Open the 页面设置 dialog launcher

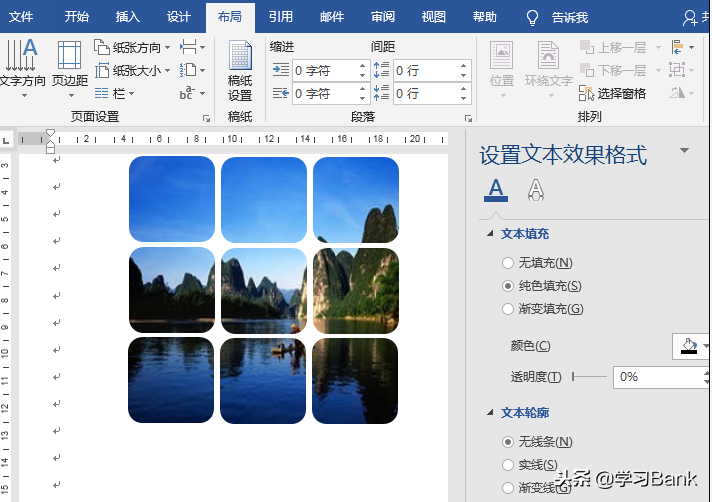(x=207, y=118)
